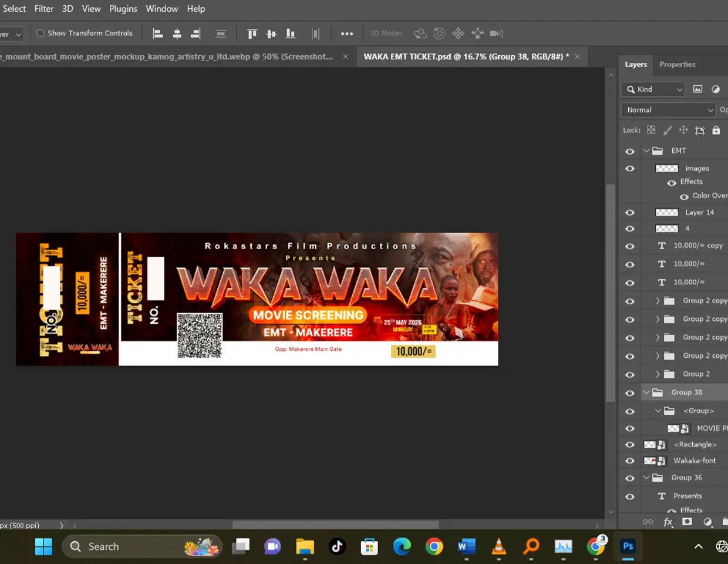Click the align vertical centers icon

(x=271, y=33)
